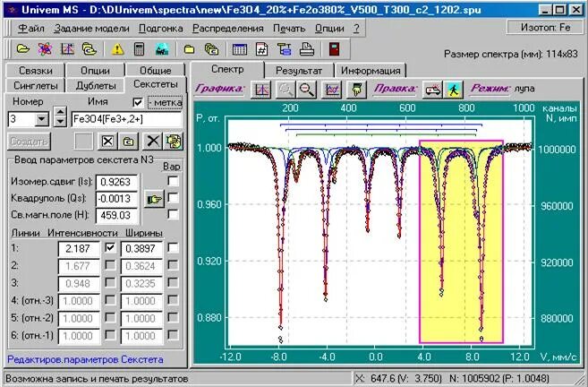Enable Вар checkbox for Квадруполь (Qs)
588x387 pixels.
pyautogui.click(x=173, y=197)
